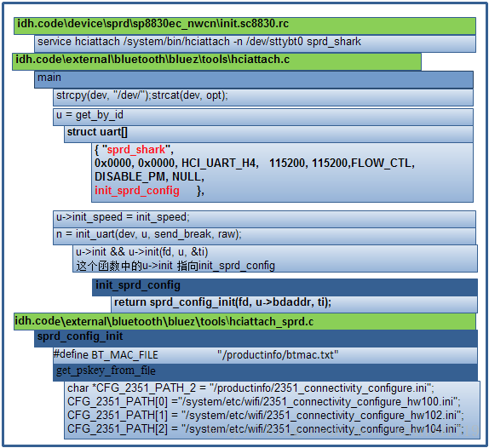Select the '115200, 115200,FLOW_CTL,' values
Image resolution: width=489 pixels, height=448 pixels.
(x=342, y=163)
